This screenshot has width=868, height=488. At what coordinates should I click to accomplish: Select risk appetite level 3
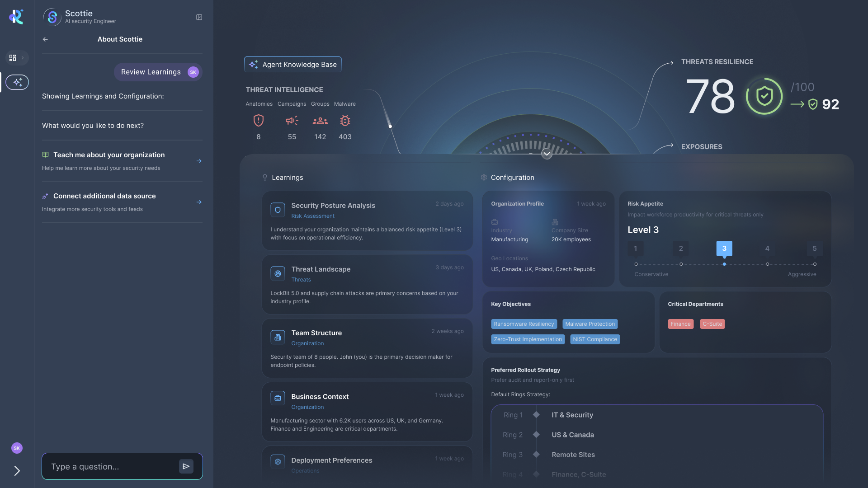point(724,249)
